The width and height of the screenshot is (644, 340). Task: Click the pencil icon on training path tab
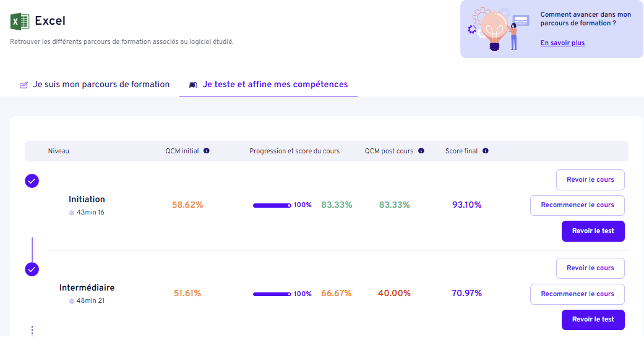click(x=24, y=85)
